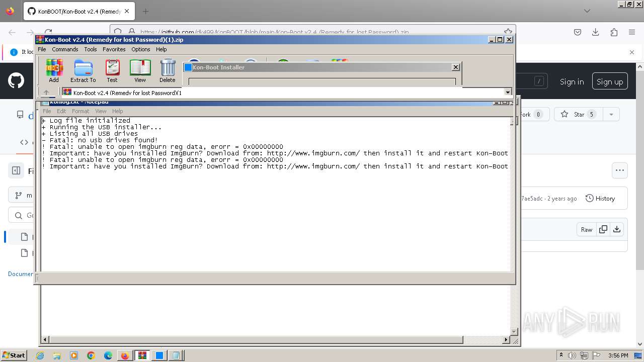Screen dimensions: 644x362
Task: Launch Google Chrome from taskbar
Action: pyautogui.click(x=91, y=355)
